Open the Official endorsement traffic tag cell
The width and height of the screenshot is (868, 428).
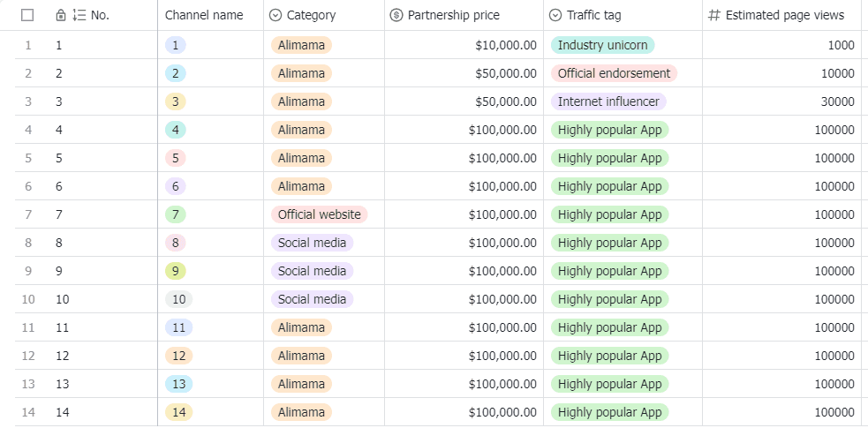(614, 73)
